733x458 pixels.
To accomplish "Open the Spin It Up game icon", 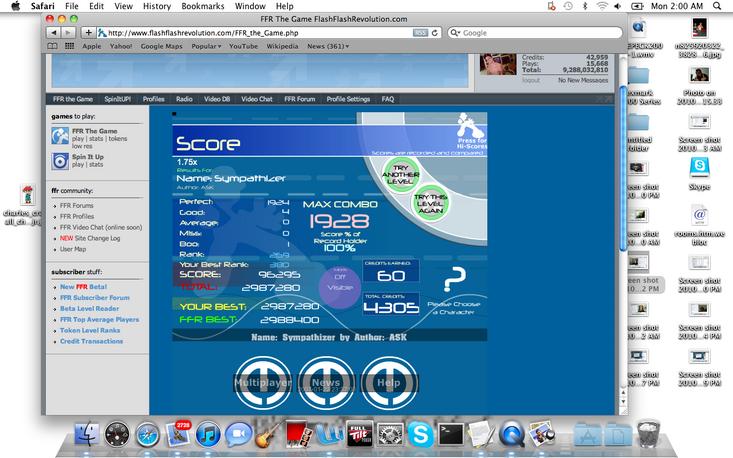I will tap(60, 161).
